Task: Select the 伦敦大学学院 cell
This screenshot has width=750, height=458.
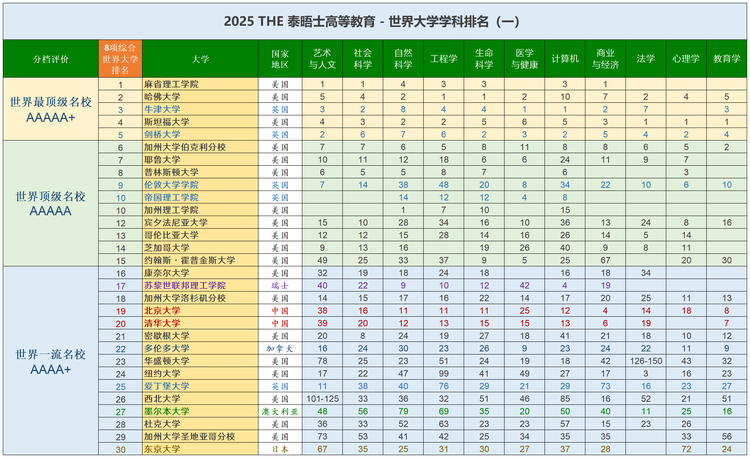Action: point(200,185)
